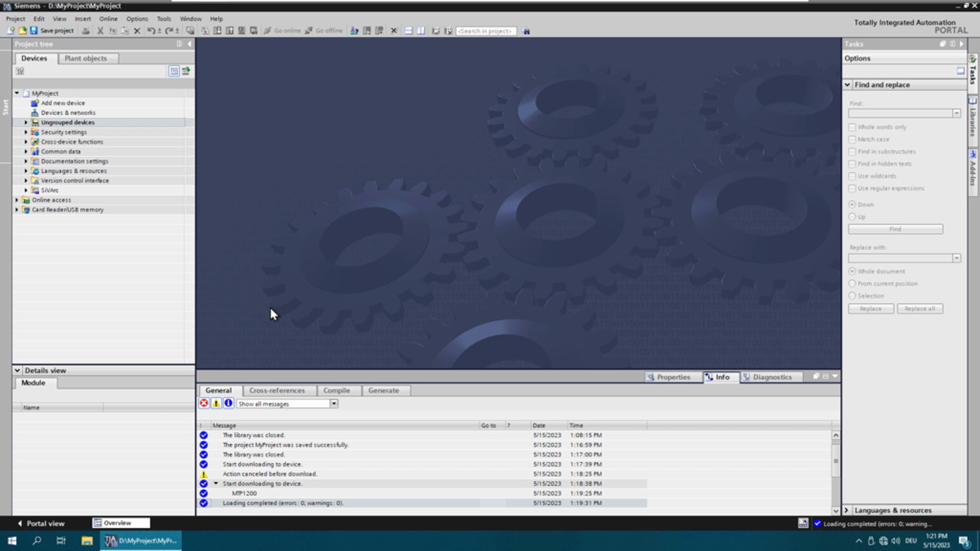
Task: Click the Print icon in toolbar
Action: coord(86,31)
